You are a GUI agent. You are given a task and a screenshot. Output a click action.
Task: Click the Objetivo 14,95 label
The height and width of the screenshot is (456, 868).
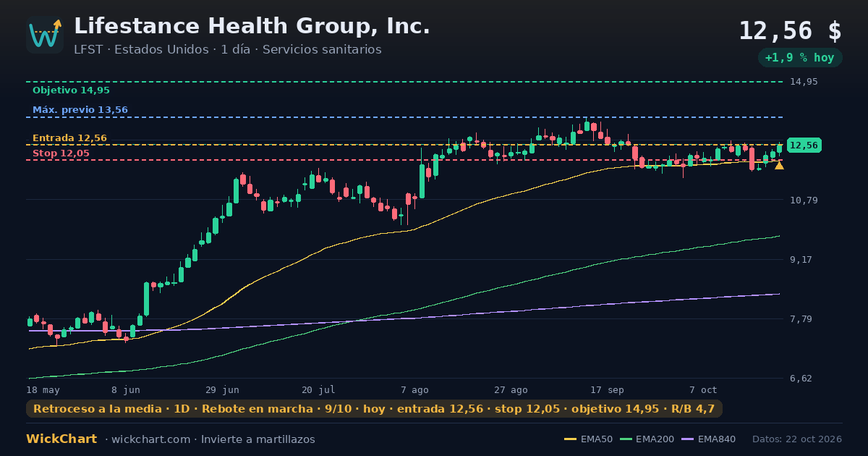point(71,90)
